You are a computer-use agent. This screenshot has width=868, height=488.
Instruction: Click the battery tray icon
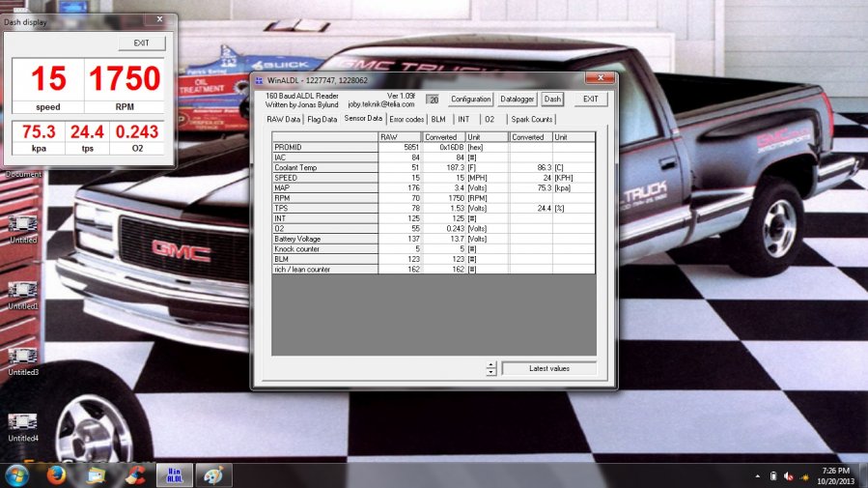773,476
